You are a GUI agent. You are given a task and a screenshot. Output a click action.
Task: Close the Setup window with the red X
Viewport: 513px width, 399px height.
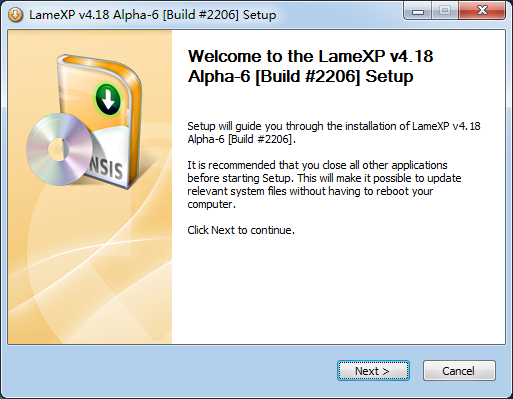[482, 11]
